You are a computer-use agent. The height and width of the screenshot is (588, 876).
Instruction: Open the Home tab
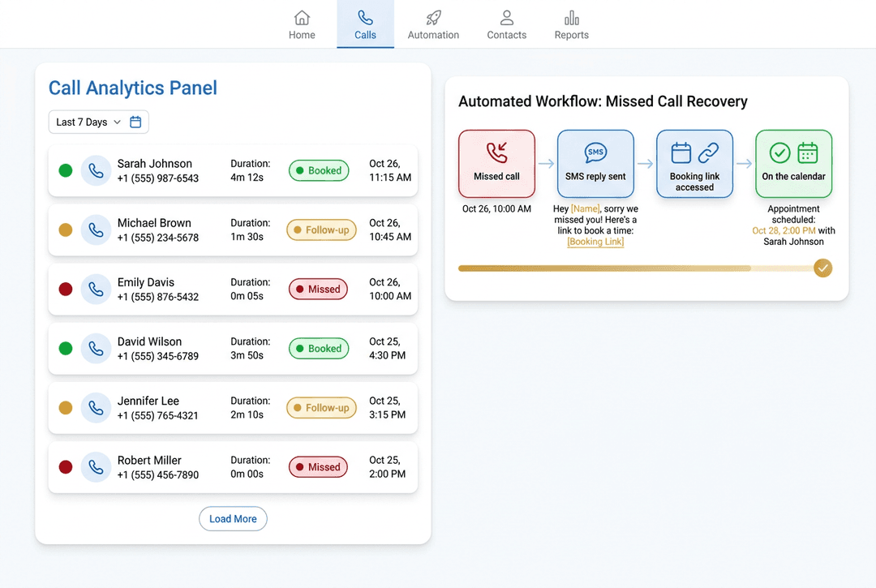pos(302,24)
